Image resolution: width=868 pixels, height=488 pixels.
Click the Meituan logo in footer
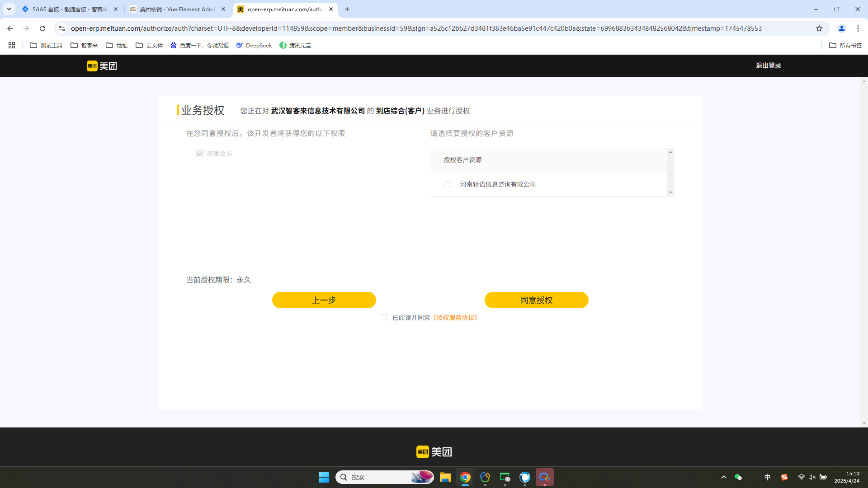pyautogui.click(x=434, y=452)
